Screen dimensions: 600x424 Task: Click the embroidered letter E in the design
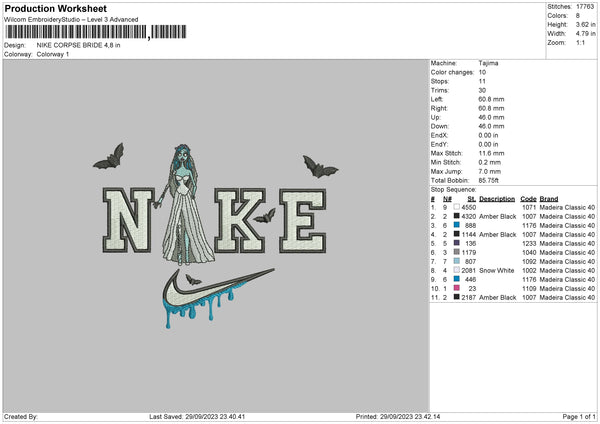tap(303, 220)
